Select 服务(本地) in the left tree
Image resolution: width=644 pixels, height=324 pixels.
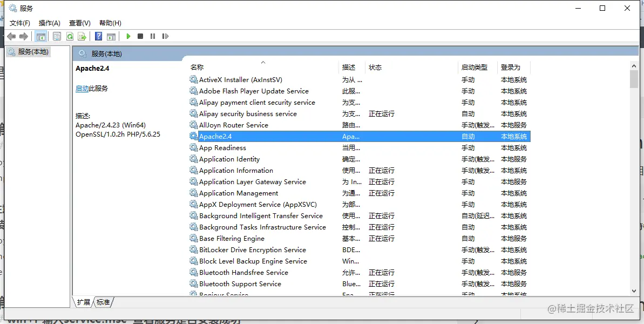[28, 52]
